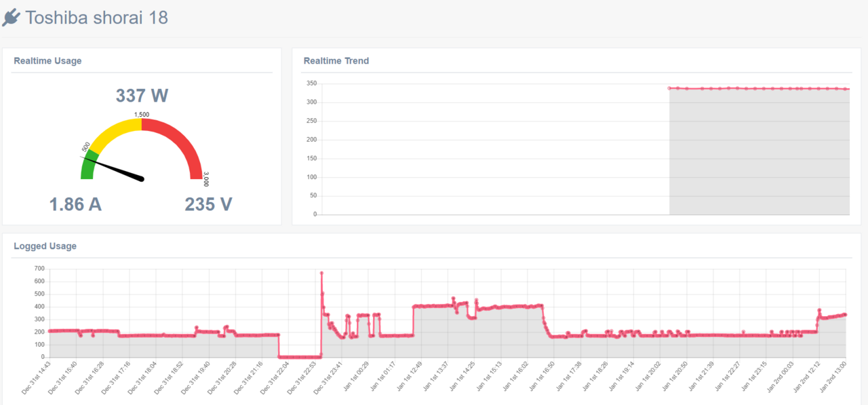This screenshot has width=868, height=405.
Task: Click the Dec 31st 19:40 time label
Action: point(196,378)
